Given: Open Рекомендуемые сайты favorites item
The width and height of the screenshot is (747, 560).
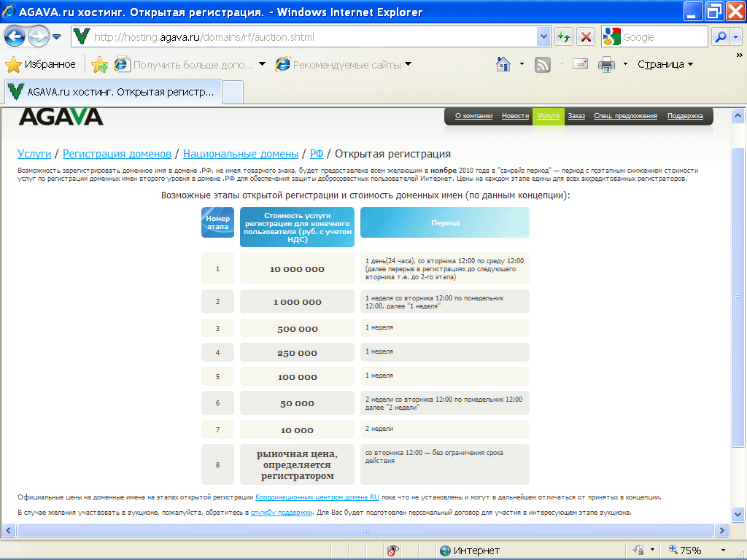Looking at the screenshot, I should (x=338, y=64).
